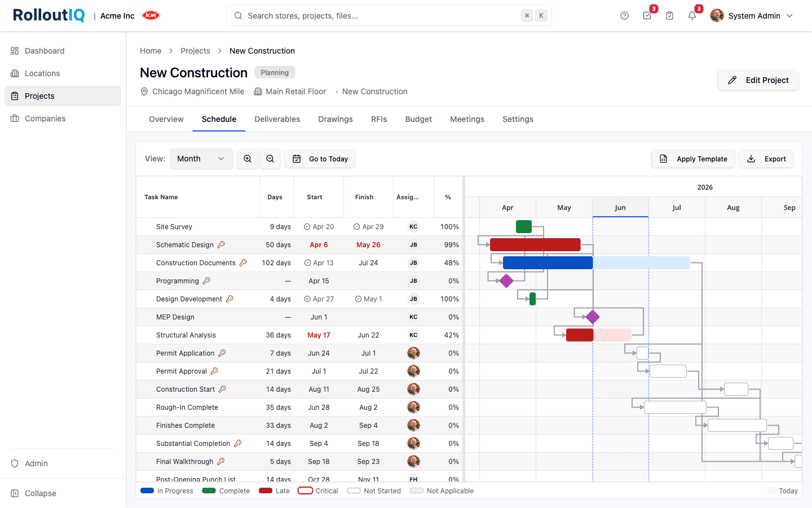
Task: Open the Meetings tab
Action: tap(467, 119)
